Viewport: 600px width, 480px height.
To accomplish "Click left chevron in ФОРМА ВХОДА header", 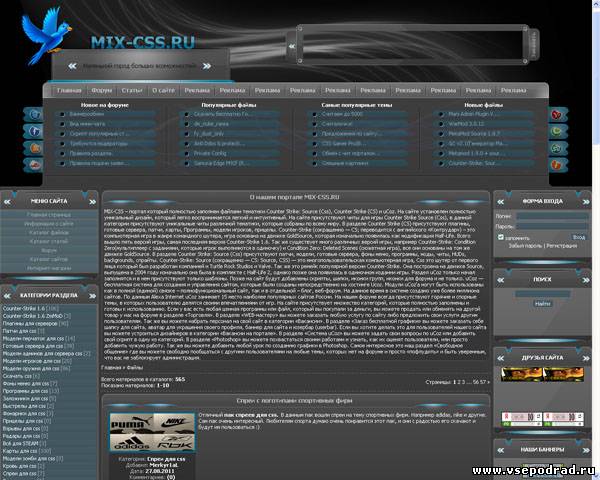I will point(501,202).
